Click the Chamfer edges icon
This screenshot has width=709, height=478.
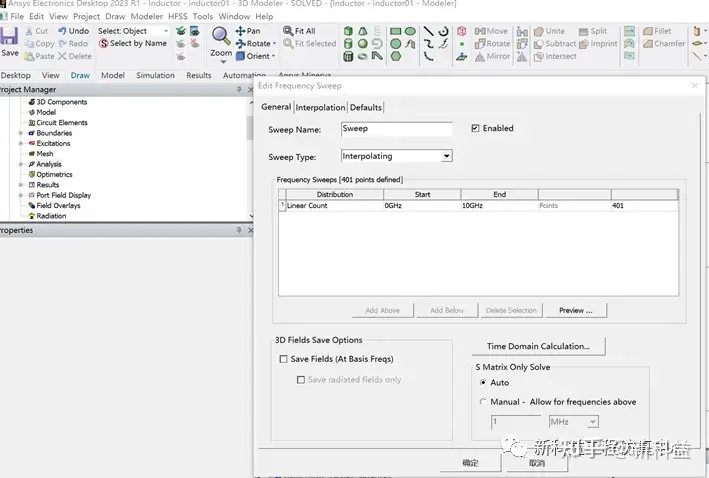(x=648, y=43)
